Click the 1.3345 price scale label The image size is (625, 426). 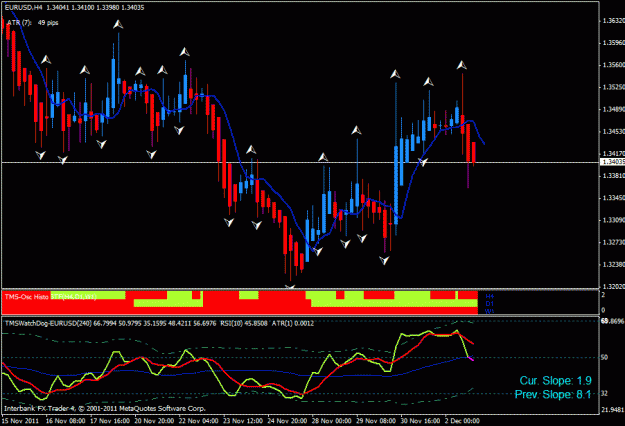tap(614, 198)
